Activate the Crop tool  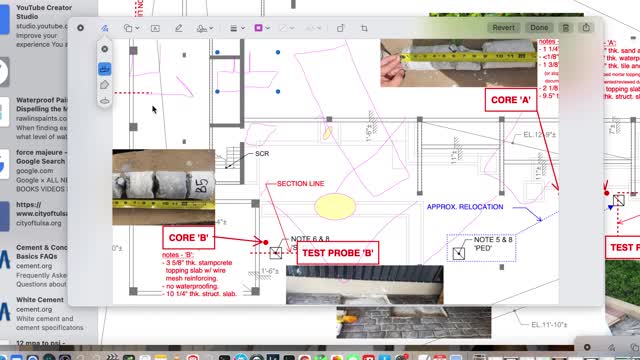click(364, 28)
